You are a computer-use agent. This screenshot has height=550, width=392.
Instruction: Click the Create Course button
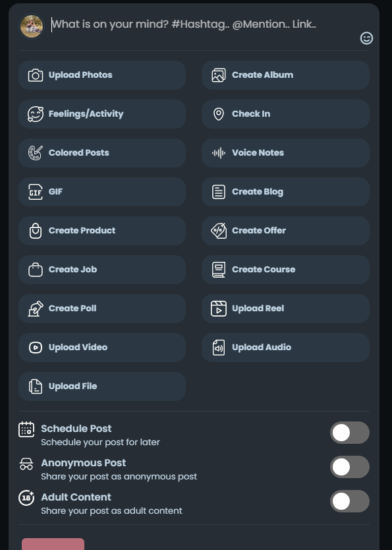(x=285, y=270)
